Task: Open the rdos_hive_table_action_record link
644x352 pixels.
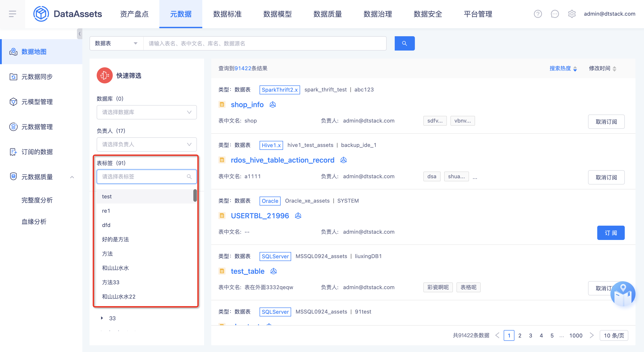Action: (x=282, y=160)
